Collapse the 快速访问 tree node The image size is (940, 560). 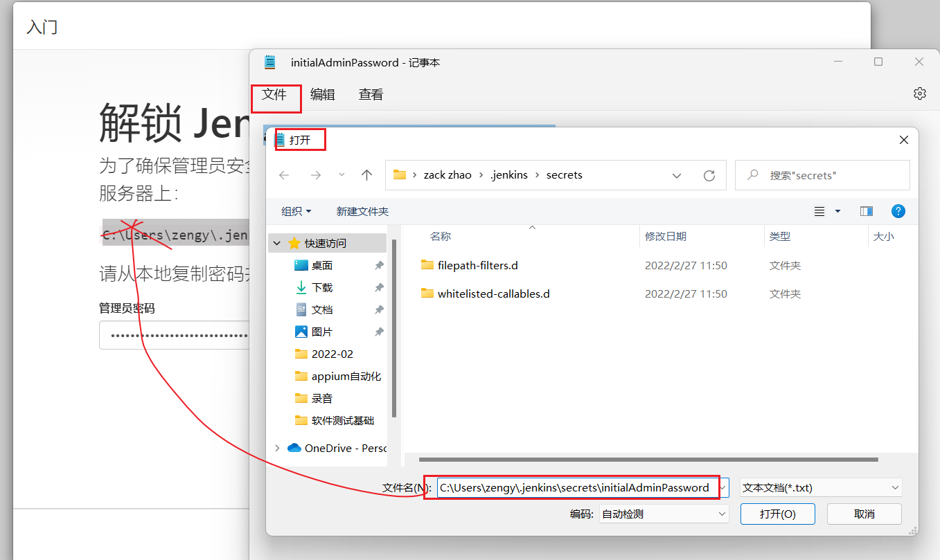277,244
